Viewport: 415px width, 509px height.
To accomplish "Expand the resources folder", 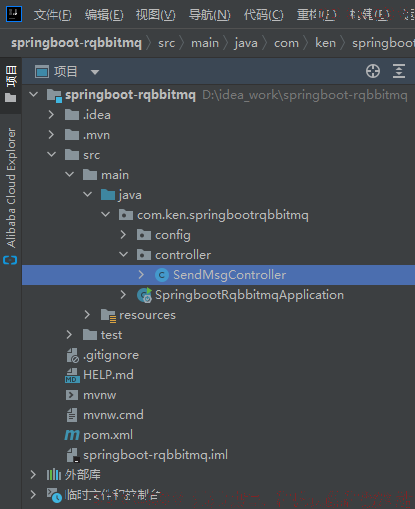I will coord(87,315).
